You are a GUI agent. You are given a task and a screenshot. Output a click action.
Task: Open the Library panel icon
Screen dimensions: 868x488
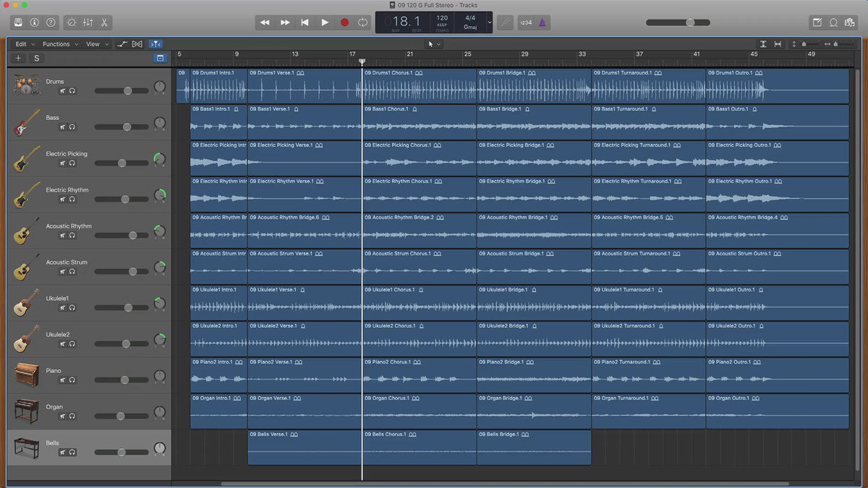[18, 22]
